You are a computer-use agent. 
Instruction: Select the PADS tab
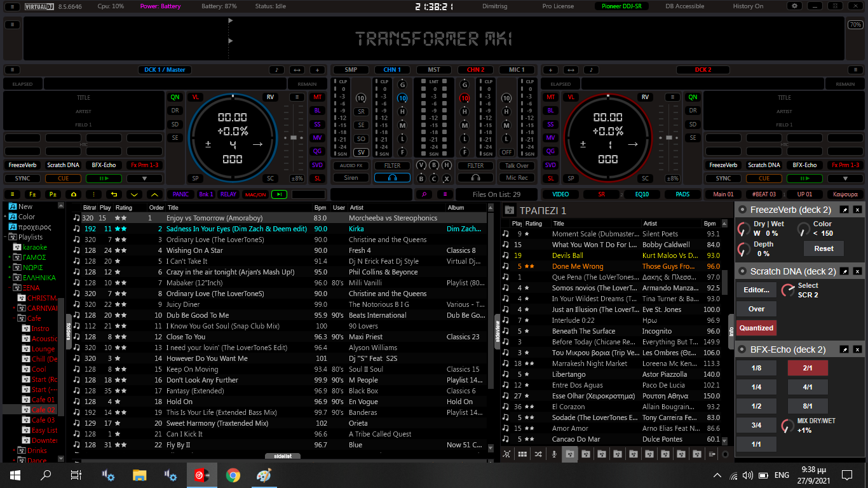682,194
